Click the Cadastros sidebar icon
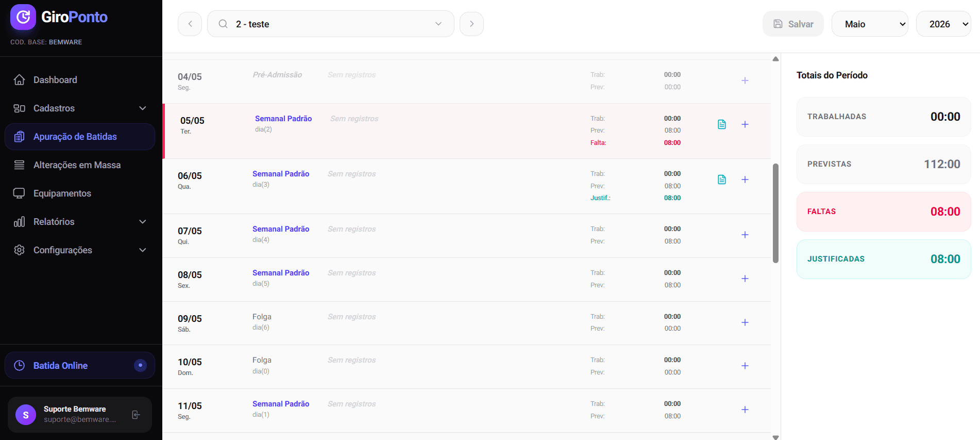This screenshot has width=980, height=440. click(x=19, y=108)
